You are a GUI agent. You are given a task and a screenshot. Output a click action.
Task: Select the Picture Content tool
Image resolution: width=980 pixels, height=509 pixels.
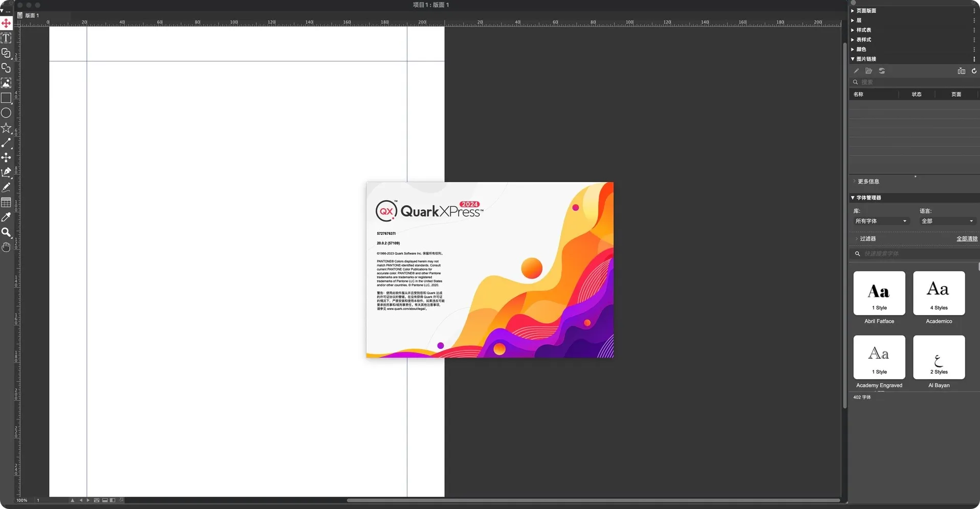6,83
